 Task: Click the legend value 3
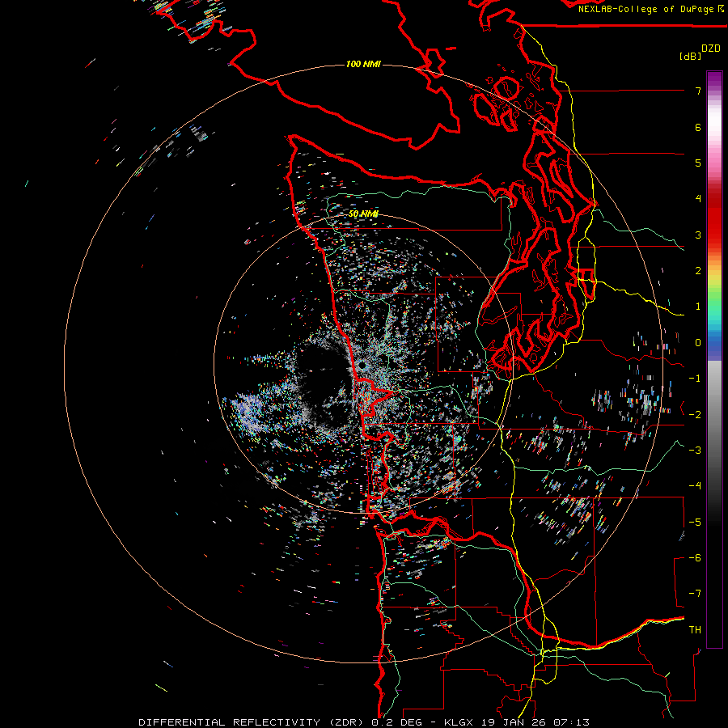(698, 235)
